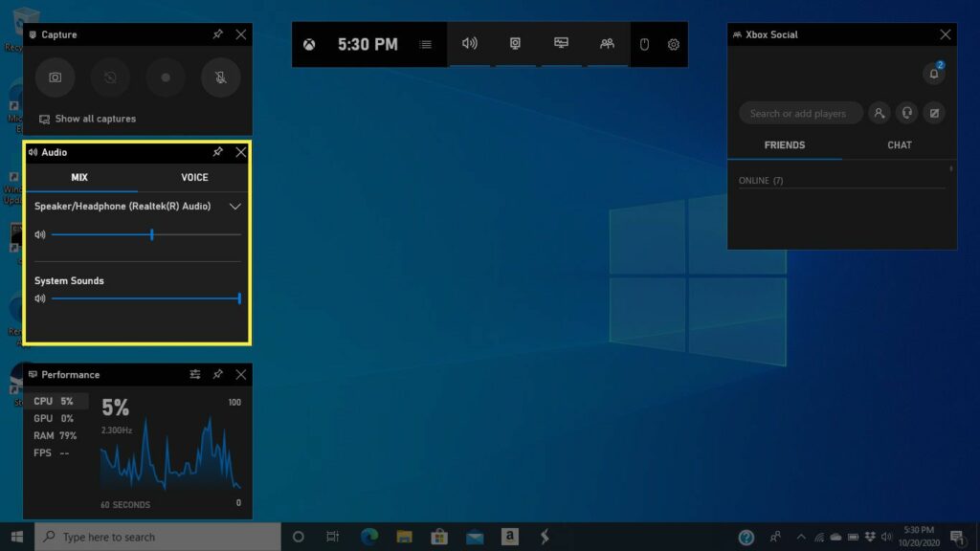Viewport: 980px width, 551px height.
Task: Open the Performance widget from the Game Bar
Action: tap(561, 44)
